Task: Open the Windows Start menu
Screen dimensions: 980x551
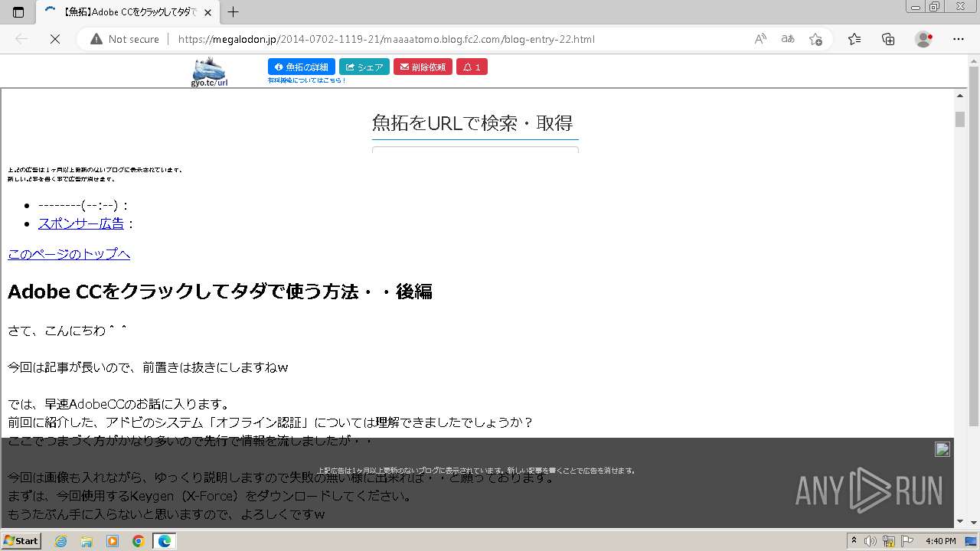Action: pyautogui.click(x=21, y=541)
